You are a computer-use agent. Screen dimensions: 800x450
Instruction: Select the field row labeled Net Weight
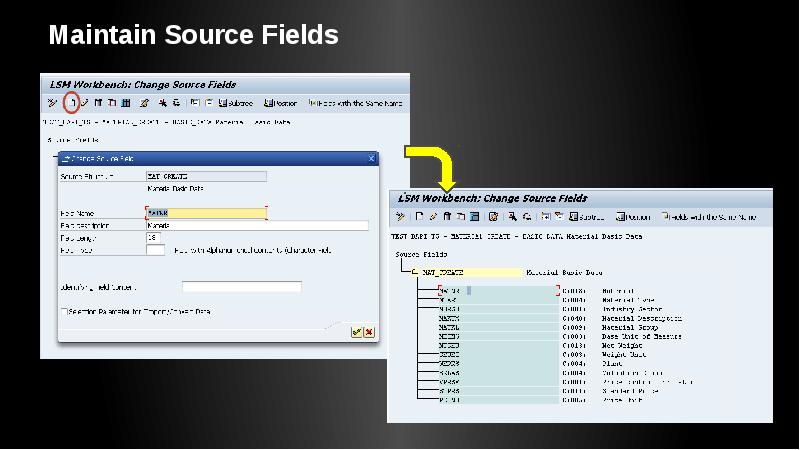pos(541,345)
